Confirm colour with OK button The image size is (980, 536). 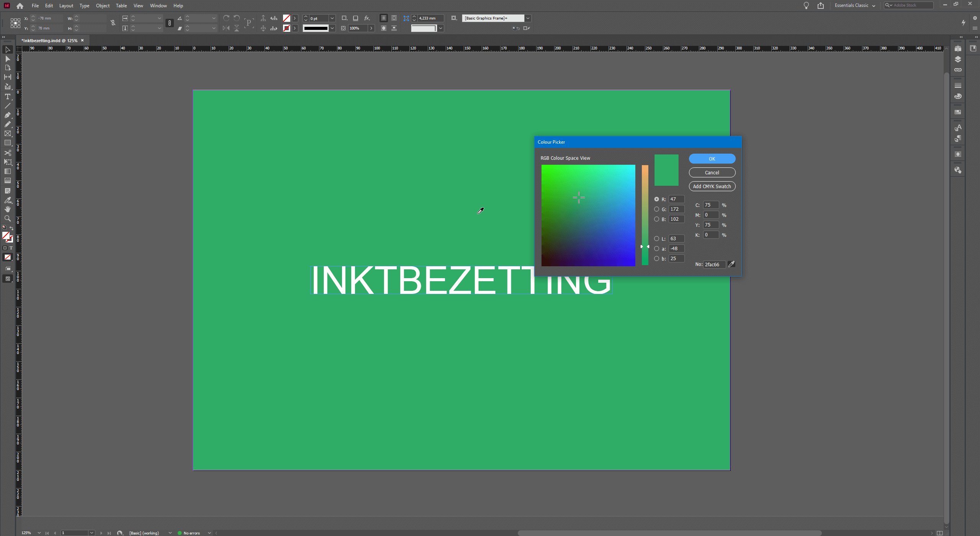[x=712, y=159]
